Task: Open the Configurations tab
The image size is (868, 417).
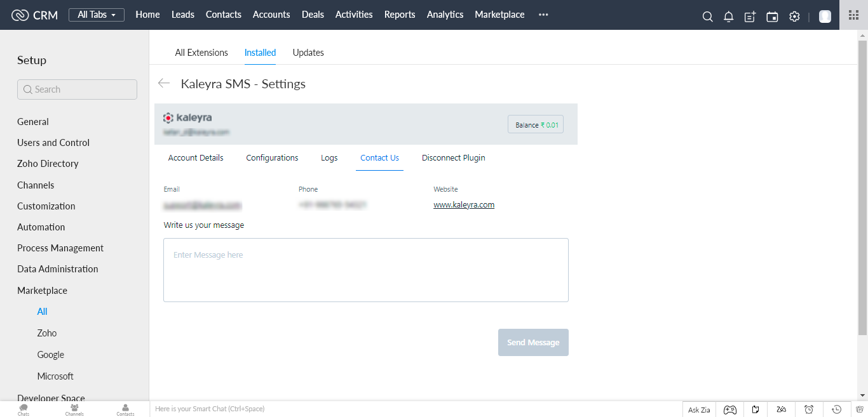Action: click(272, 157)
